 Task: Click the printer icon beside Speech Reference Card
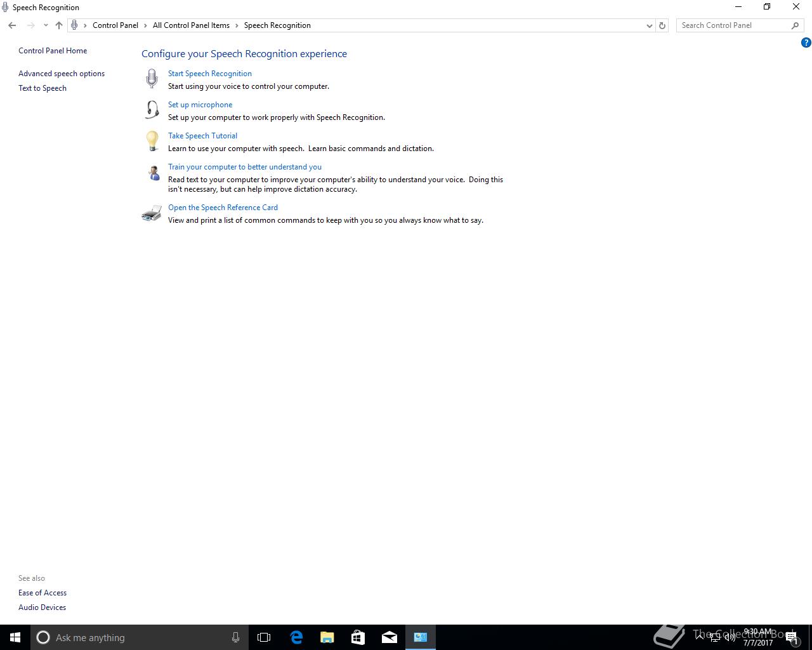coord(152,213)
